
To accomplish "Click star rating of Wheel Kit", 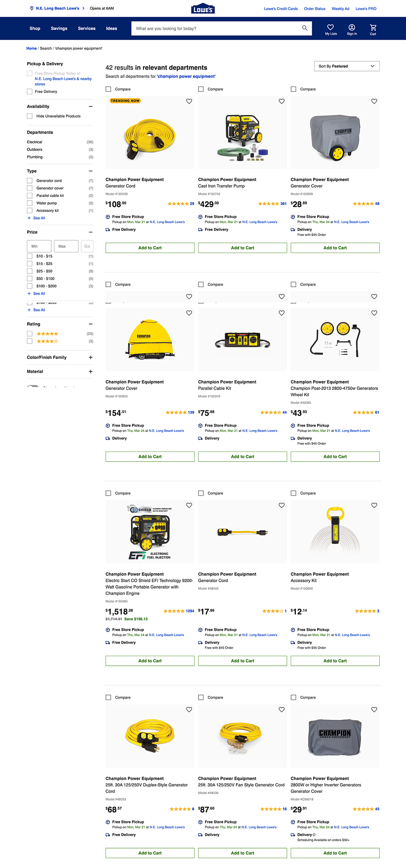I will click(363, 412).
